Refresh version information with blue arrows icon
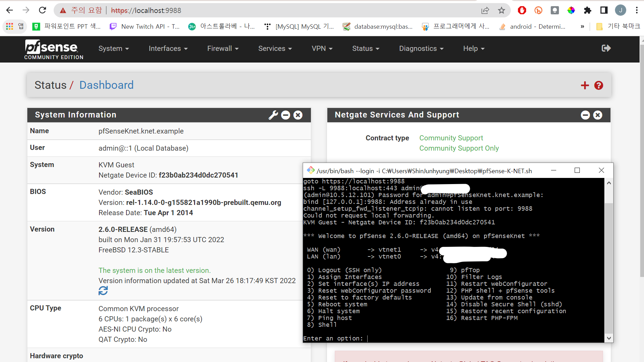The width and height of the screenshot is (644, 362). click(x=103, y=291)
